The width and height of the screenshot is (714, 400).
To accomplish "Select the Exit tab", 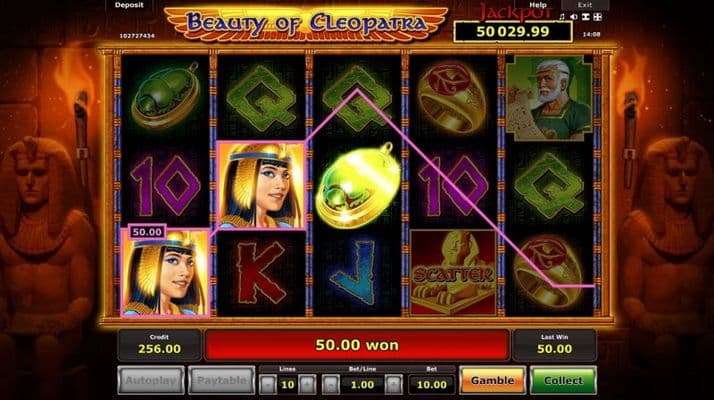I will [x=585, y=5].
